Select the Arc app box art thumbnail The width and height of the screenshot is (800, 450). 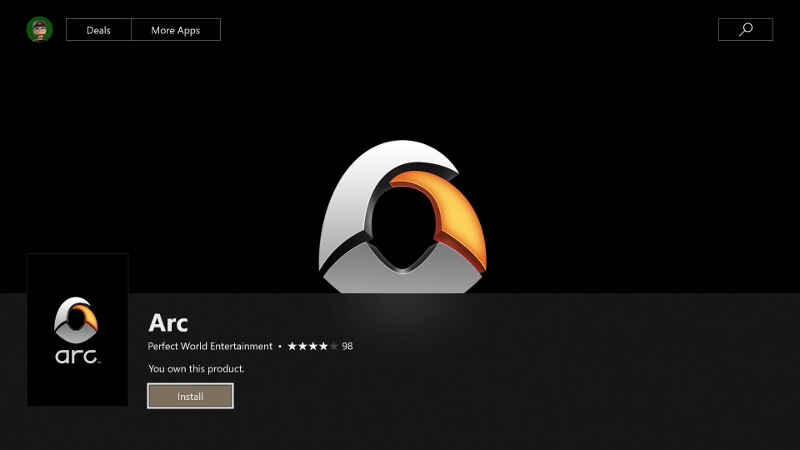coord(78,330)
